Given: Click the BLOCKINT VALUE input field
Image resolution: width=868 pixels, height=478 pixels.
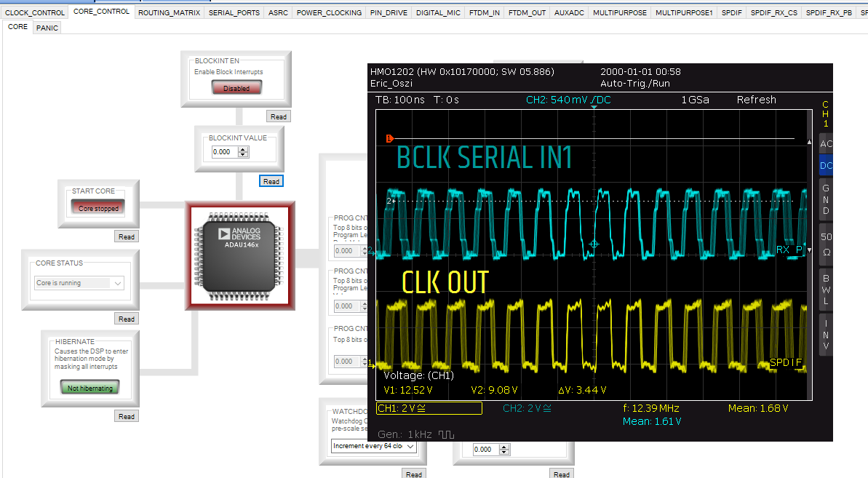Looking at the screenshot, I should (x=225, y=151).
